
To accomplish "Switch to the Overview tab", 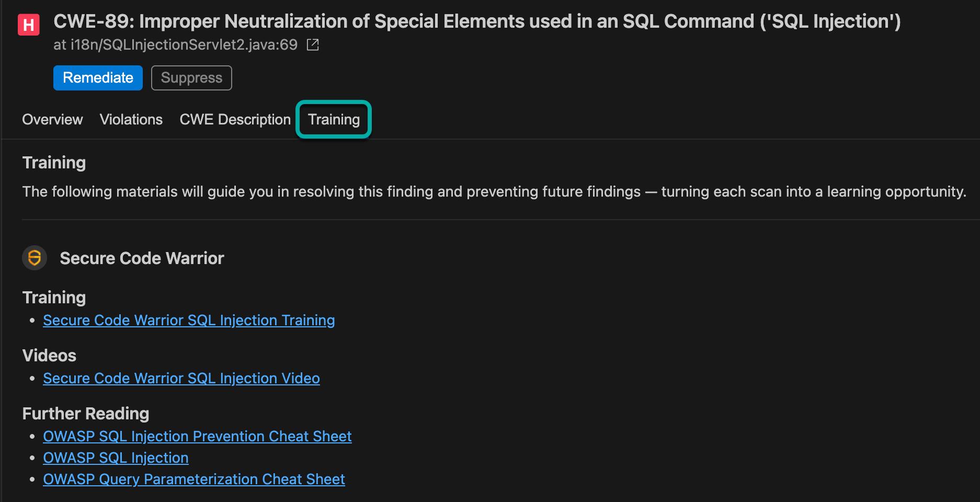I will (x=52, y=120).
